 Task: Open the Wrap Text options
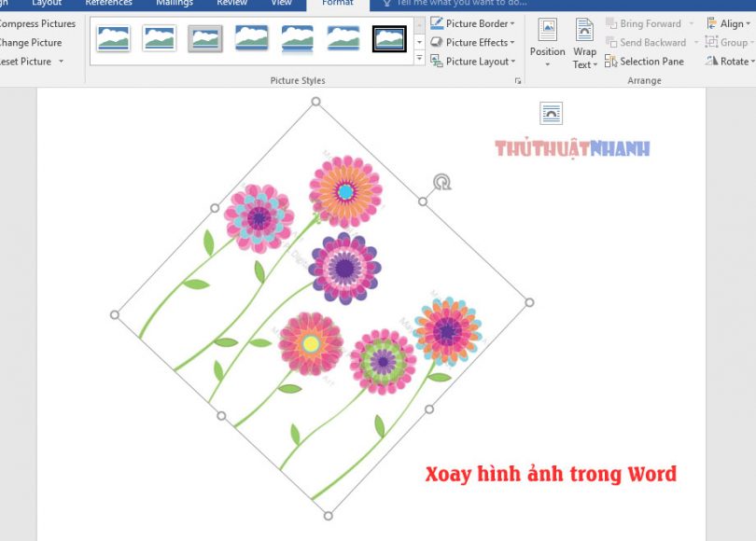coord(584,42)
